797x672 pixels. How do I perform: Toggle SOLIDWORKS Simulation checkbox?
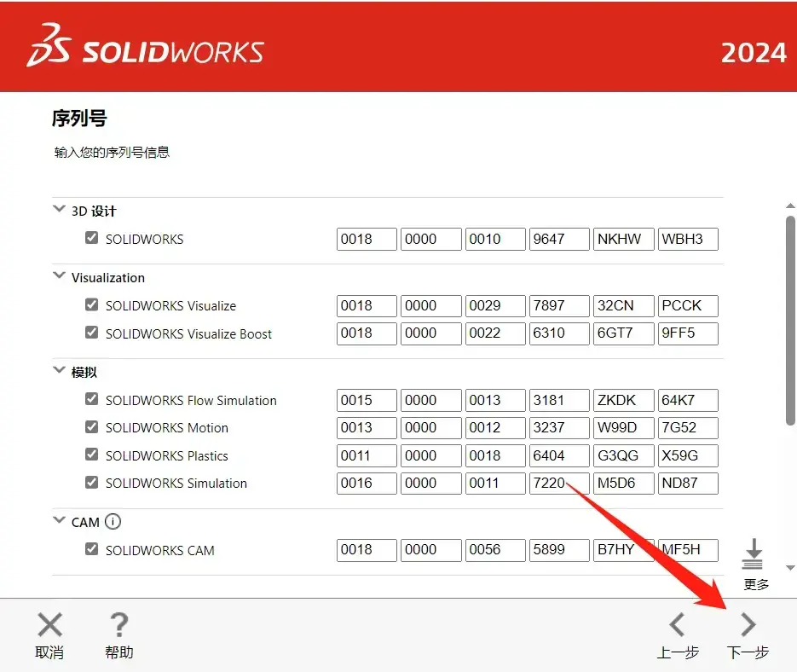(91, 482)
